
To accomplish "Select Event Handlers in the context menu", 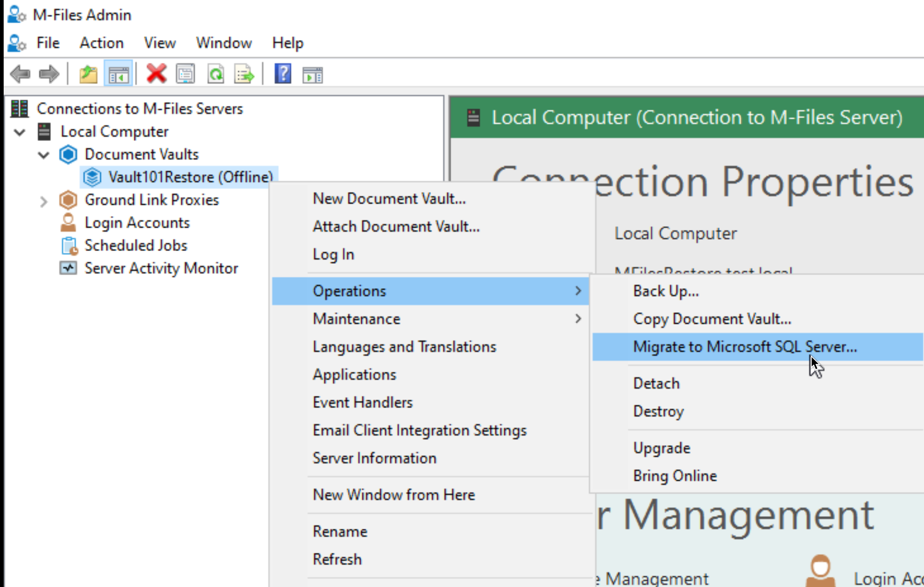I will coord(430,402).
